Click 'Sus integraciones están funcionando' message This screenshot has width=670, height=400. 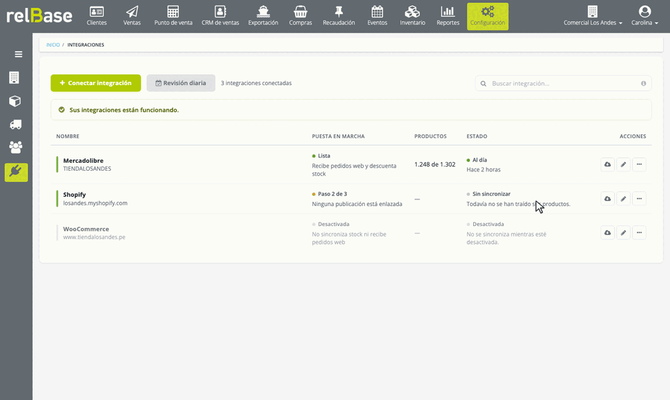click(x=124, y=110)
